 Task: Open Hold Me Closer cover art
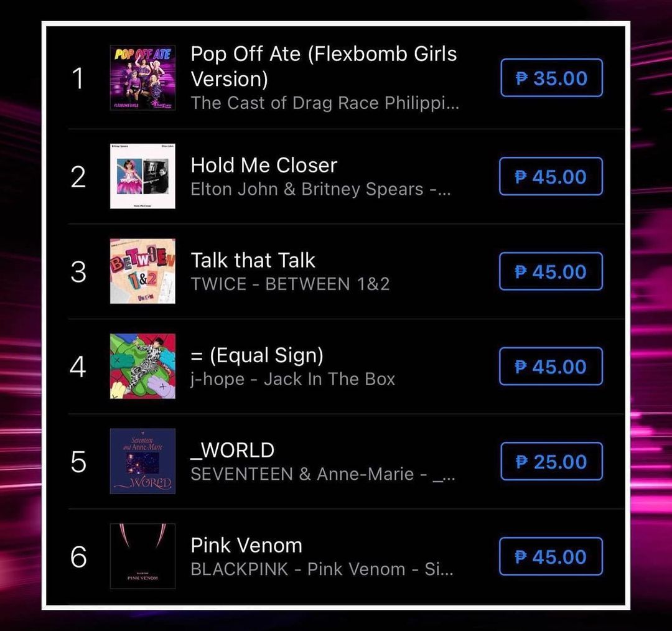pyautogui.click(x=142, y=176)
